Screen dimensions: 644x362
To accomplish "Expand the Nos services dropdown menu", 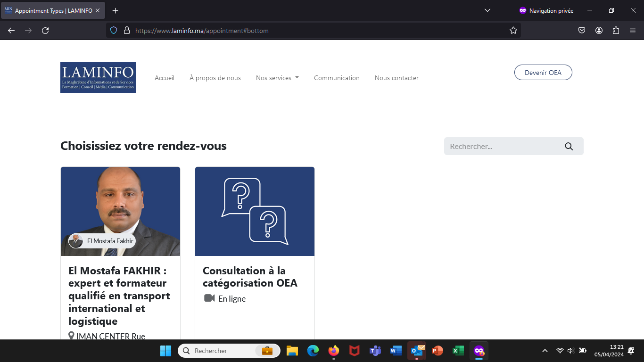I will 277,78.
